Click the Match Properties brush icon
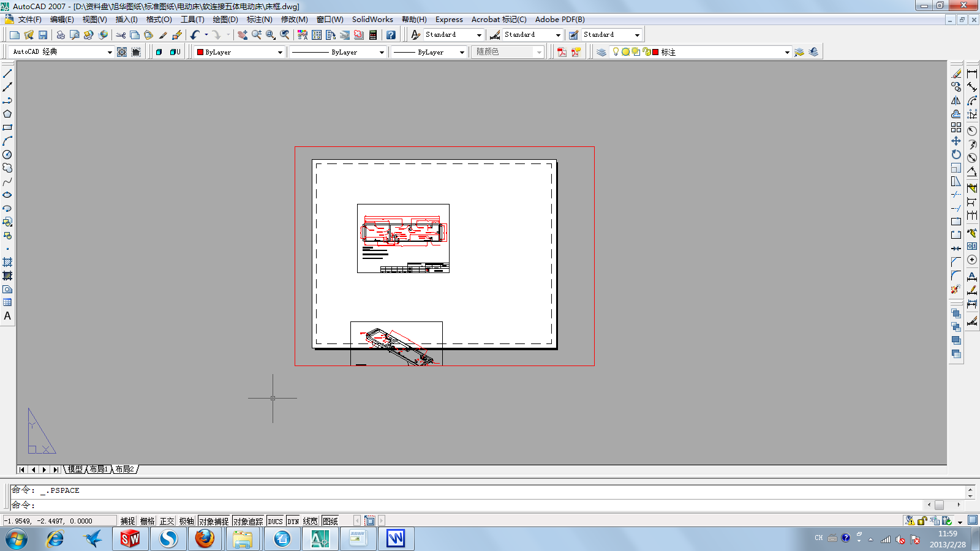 tap(163, 35)
